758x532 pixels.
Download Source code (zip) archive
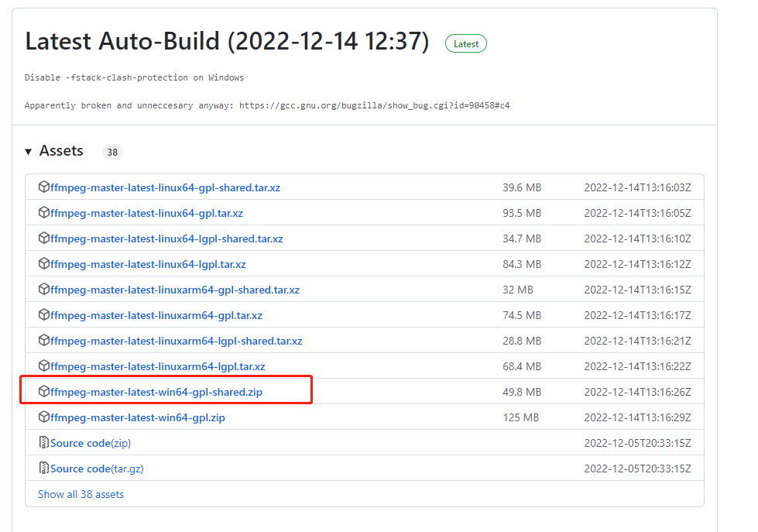tap(91, 444)
